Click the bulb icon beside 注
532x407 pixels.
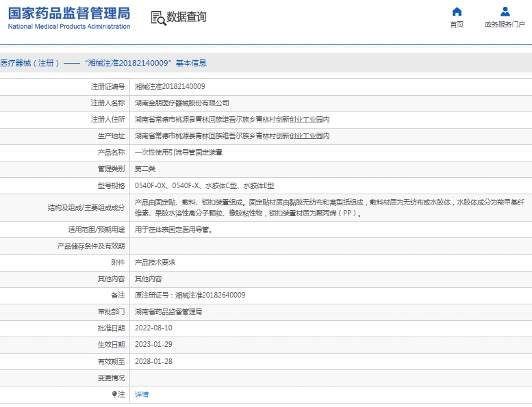point(114,394)
